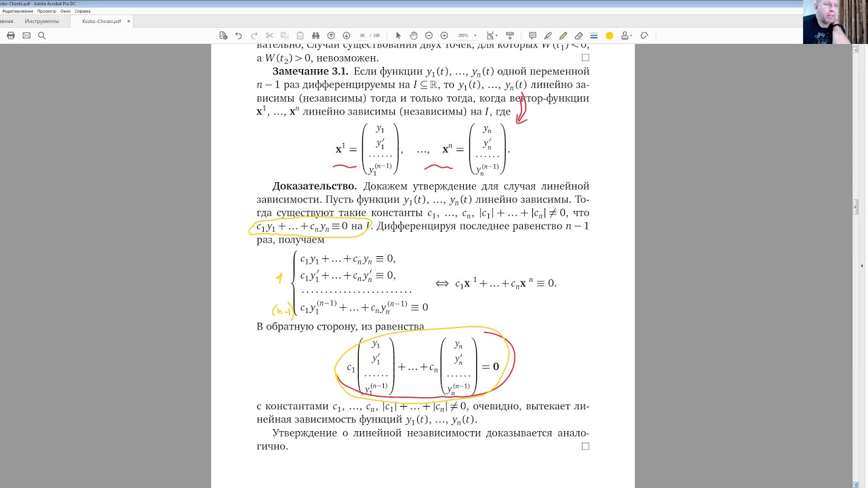Open the stamp tool
Screen dimensions: 868x488
(625, 35)
